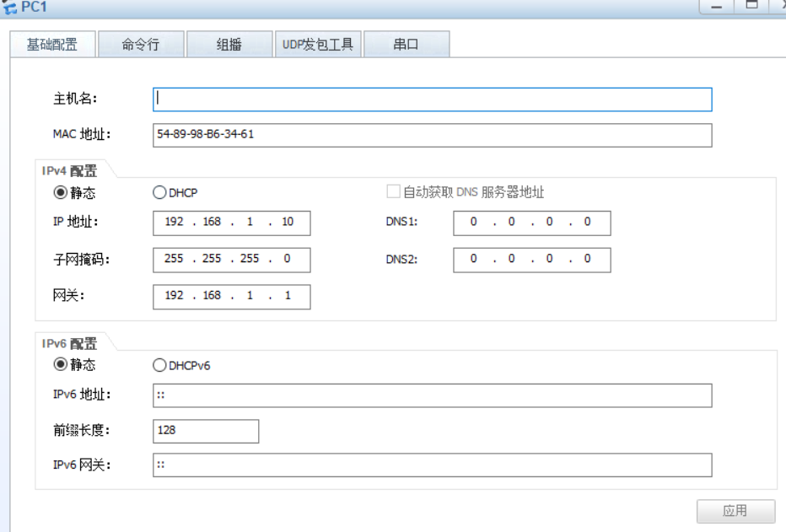Open the 串口 tab
Screen dimensions: 786x532
coord(406,45)
